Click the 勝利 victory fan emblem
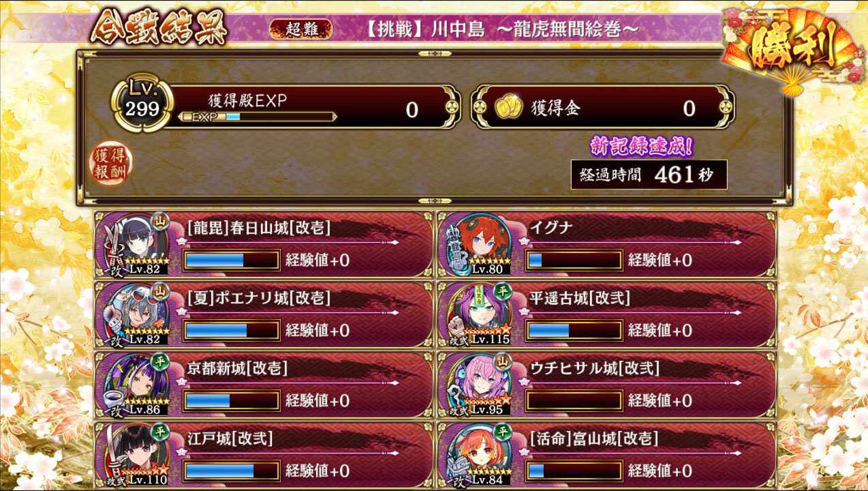The image size is (868, 491). pos(792,48)
